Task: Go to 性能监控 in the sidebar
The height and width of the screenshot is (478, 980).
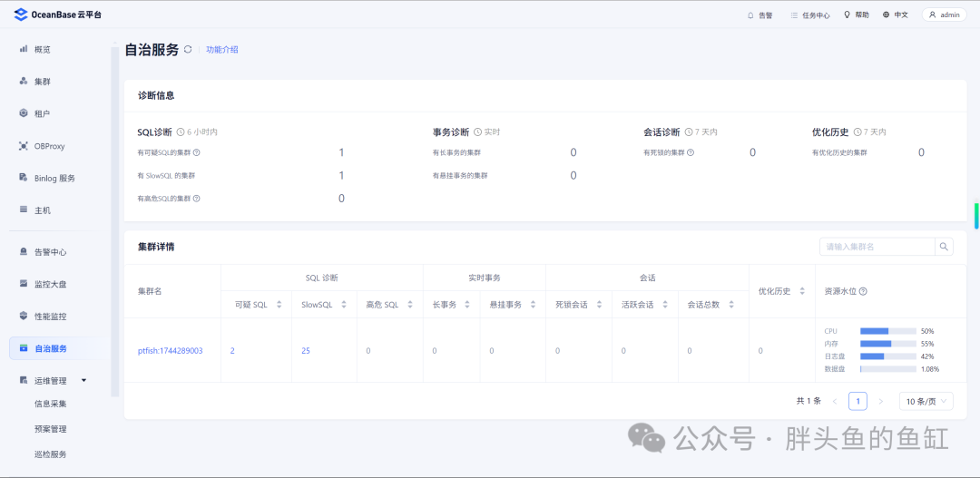Action: [x=51, y=317]
